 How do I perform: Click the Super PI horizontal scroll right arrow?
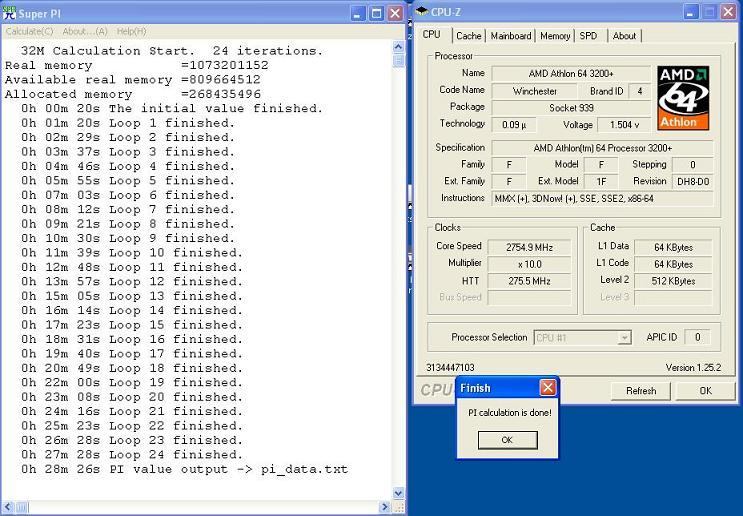tap(385, 507)
